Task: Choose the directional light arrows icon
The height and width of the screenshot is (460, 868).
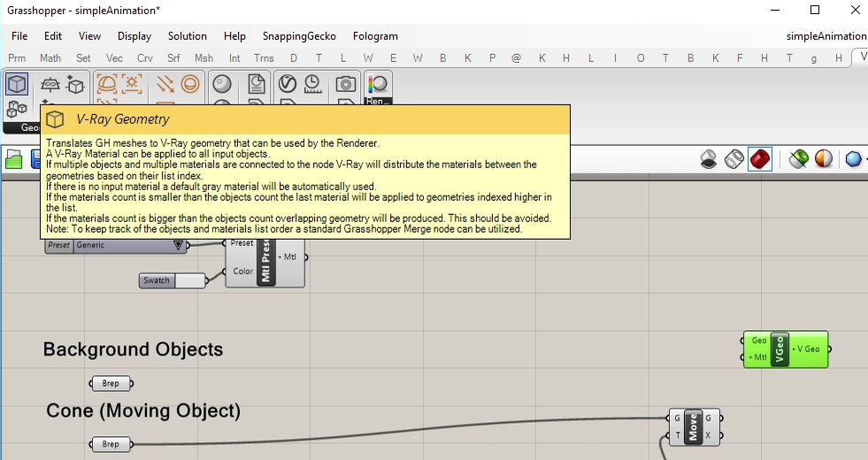Action: point(165,84)
